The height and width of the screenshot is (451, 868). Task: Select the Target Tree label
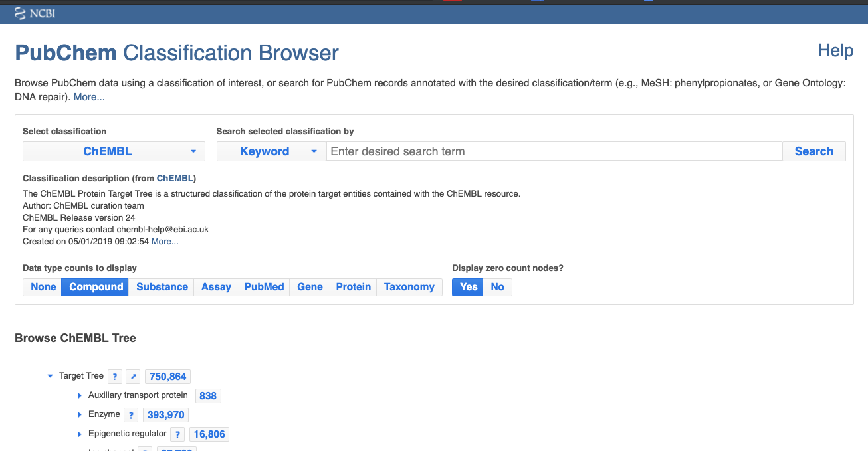tap(81, 376)
